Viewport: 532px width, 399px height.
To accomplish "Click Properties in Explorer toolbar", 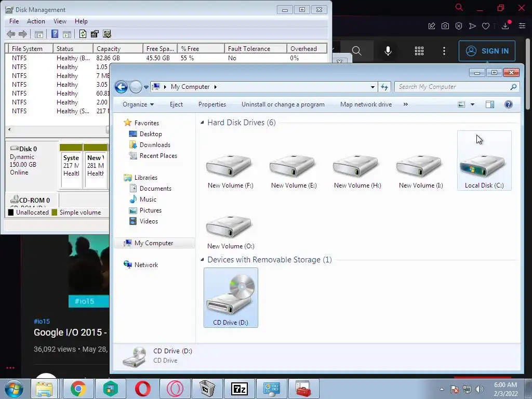I will [212, 104].
